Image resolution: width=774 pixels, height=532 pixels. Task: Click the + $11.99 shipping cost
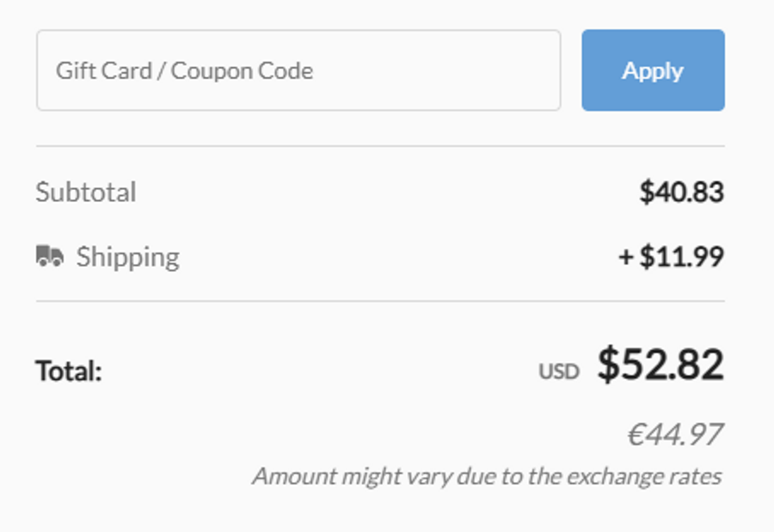(672, 257)
